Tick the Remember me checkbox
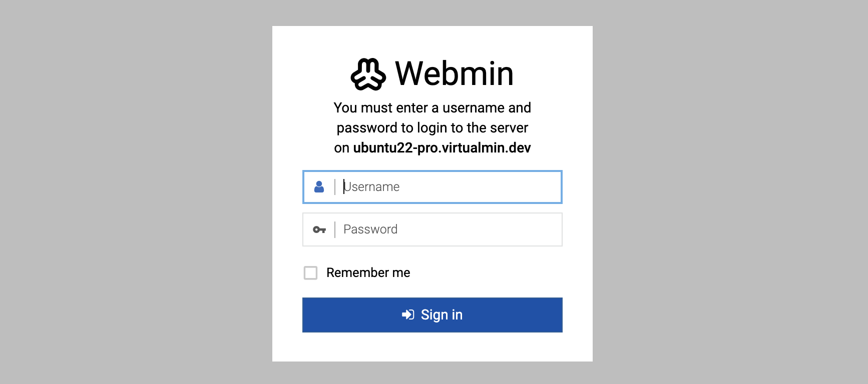Image resolution: width=868 pixels, height=384 pixels. [x=310, y=272]
